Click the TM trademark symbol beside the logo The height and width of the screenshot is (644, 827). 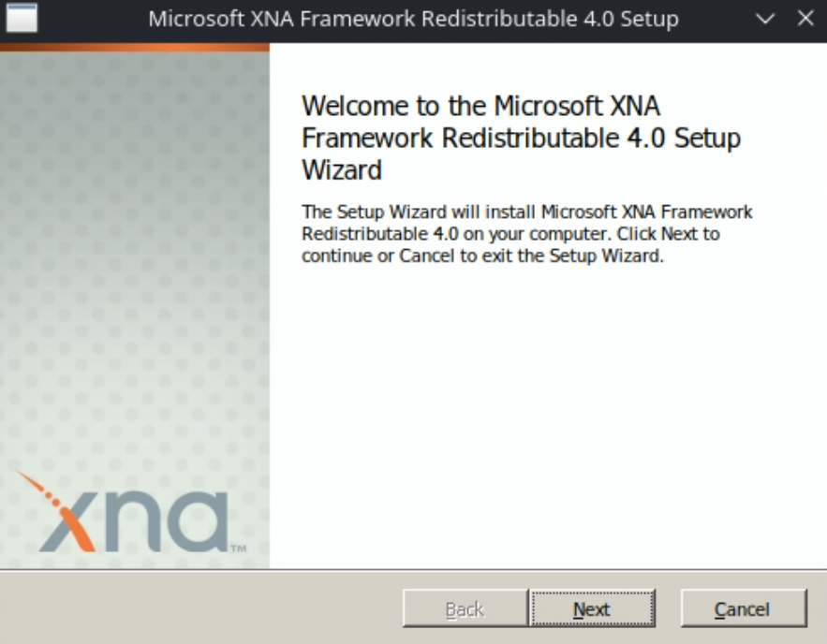[238, 549]
